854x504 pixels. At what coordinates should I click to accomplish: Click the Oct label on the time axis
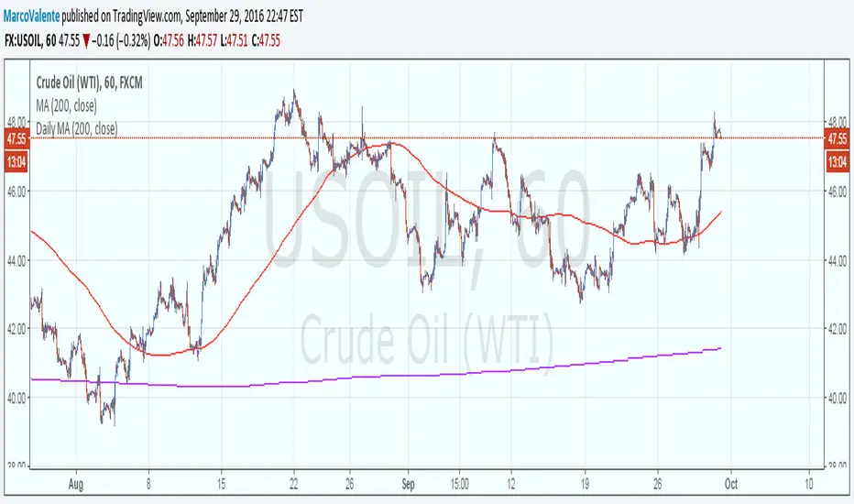[731, 483]
